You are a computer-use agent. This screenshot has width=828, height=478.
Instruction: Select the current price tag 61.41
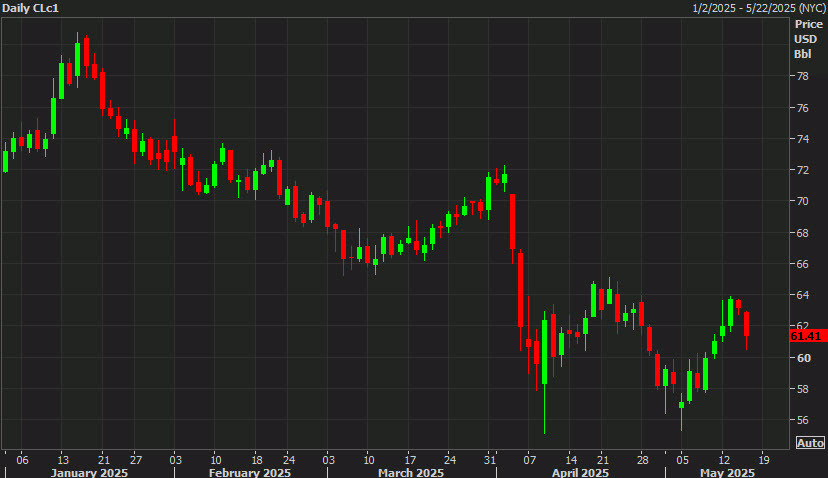point(808,336)
